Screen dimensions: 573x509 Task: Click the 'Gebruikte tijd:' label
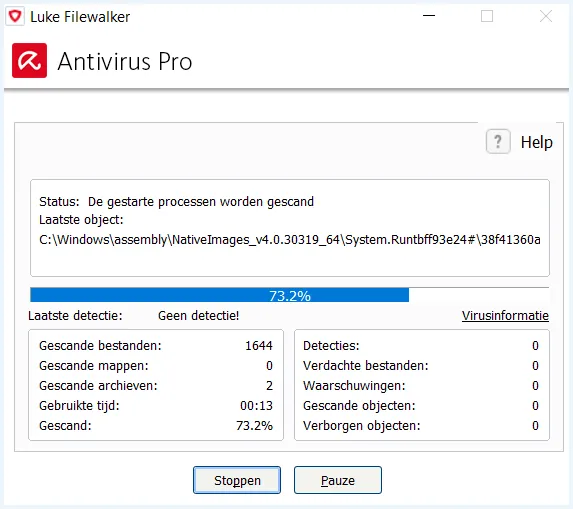79,406
